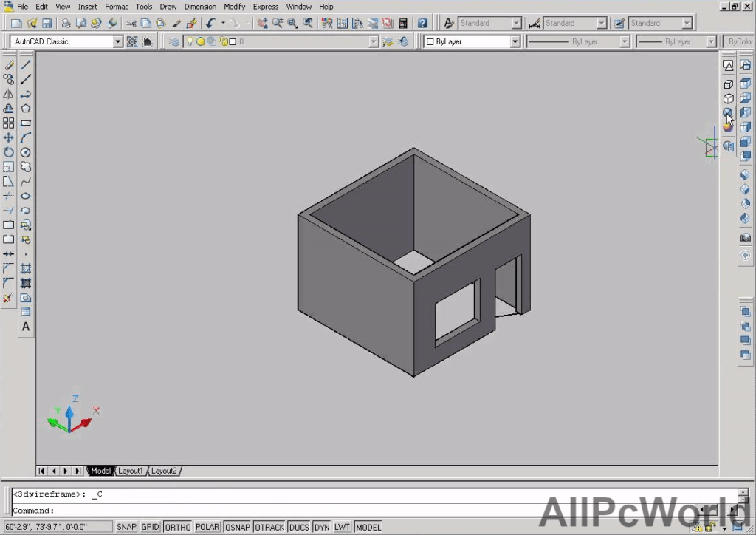
Task: Expand the linetype dropdown showing ByLayer
Action: [x=624, y=41]
